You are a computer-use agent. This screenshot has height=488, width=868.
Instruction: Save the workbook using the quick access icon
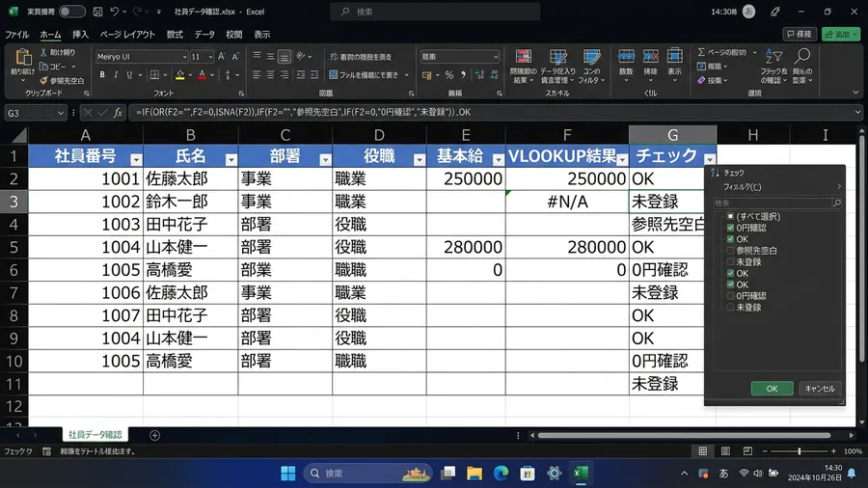(x=97, y=12)
